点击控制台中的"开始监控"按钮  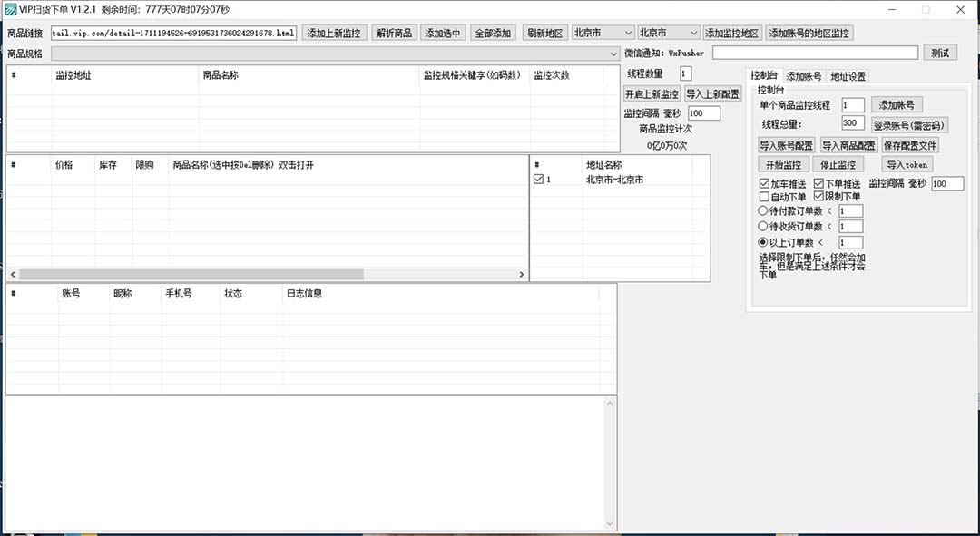click(783, 163)
